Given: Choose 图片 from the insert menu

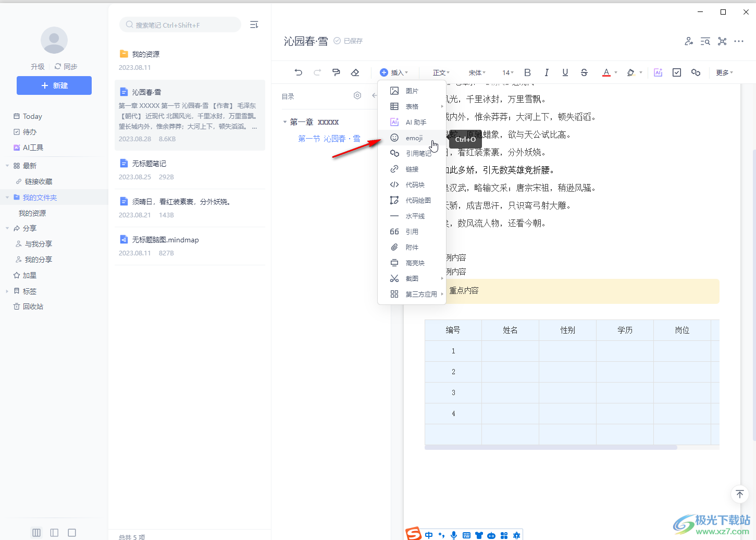Looking at the screenshot, I should [412, 91].
